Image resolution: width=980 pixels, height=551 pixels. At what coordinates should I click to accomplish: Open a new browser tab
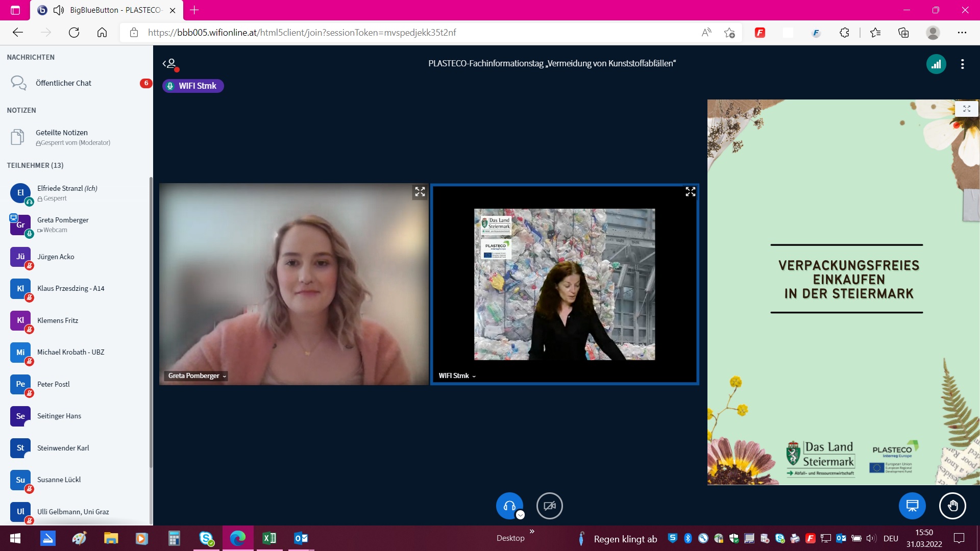pos(194,10)
